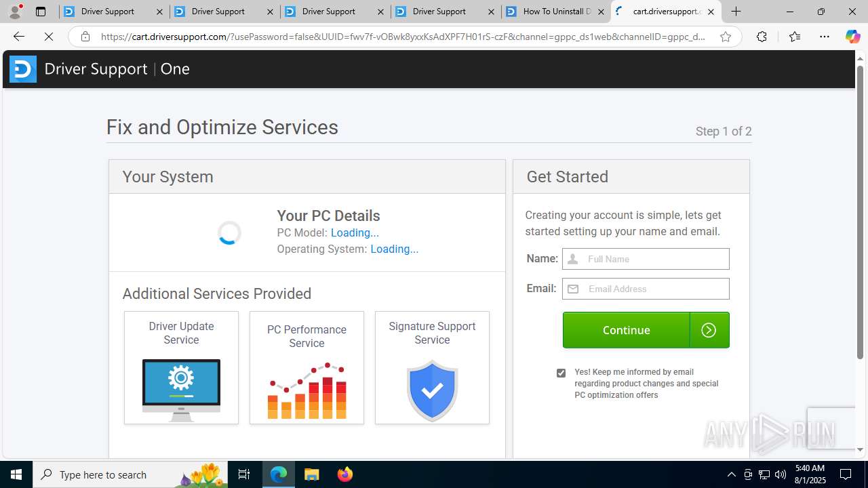Screen dimensions: 868x488
Task: Click the volume speaker tray icon
Action: (x=780, y=474)
